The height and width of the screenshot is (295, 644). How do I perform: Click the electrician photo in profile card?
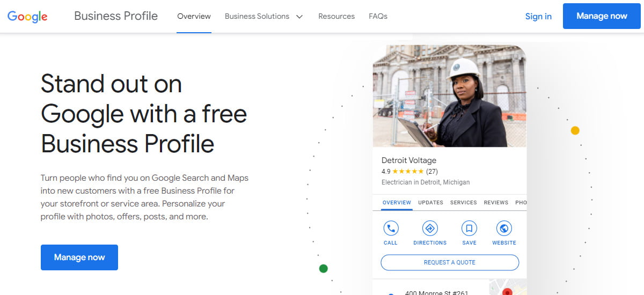click(x=449, y=97)
